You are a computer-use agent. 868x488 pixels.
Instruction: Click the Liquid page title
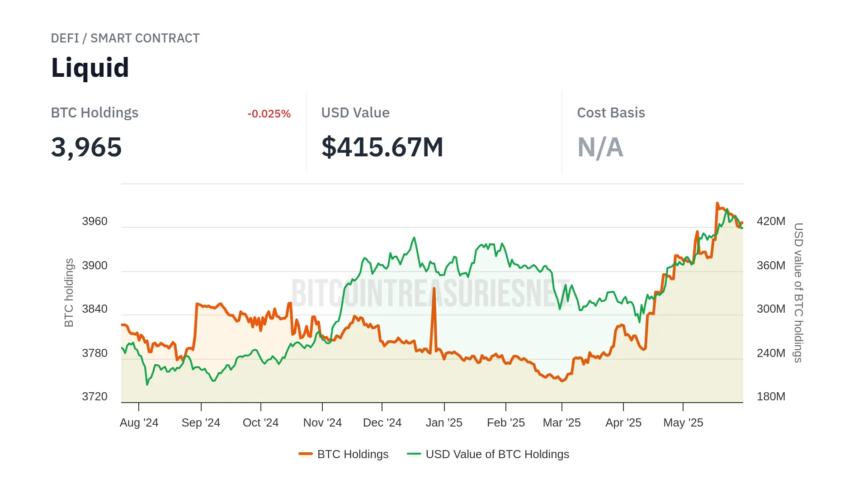[x=90, y=68]
